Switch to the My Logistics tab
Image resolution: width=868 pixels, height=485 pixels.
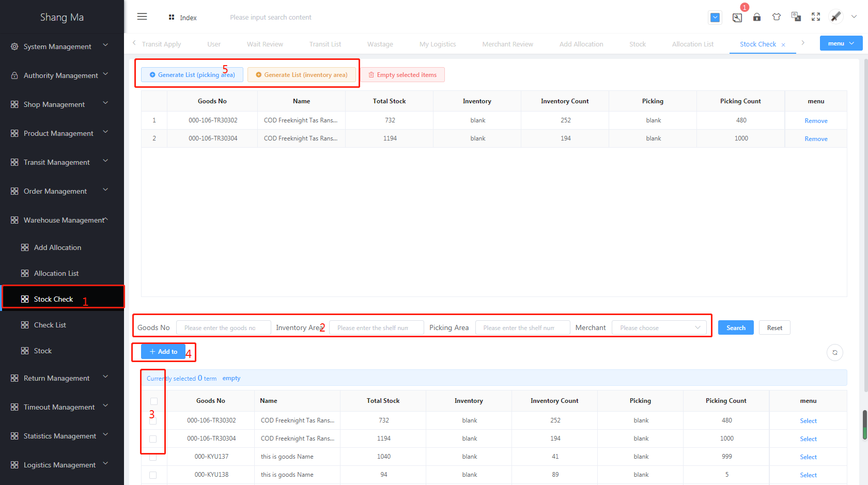tap(438, 44)
